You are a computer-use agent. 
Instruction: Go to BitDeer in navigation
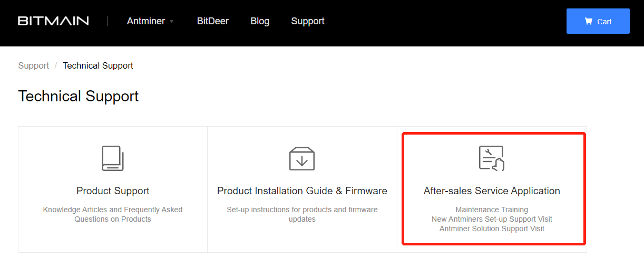213,21
